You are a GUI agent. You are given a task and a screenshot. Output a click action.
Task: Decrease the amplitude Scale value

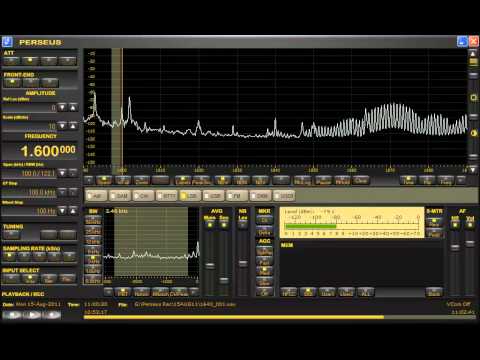point(62,126)
